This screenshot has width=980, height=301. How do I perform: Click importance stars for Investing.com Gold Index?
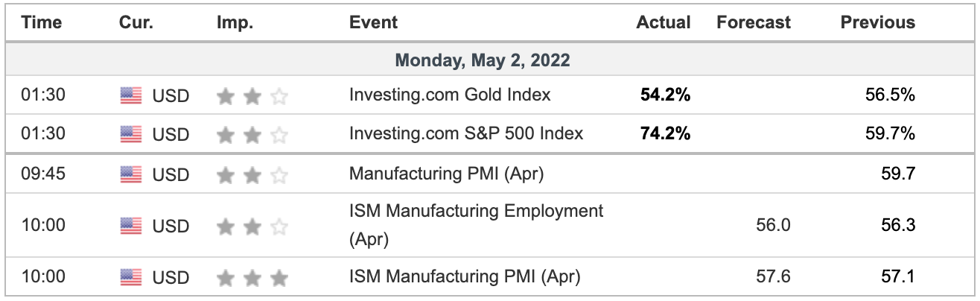pos(252,95)
